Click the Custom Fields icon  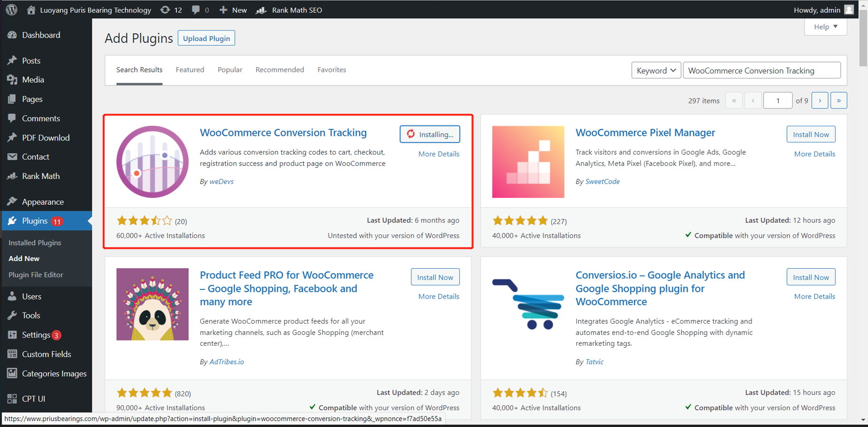click(x=12, y=354)
